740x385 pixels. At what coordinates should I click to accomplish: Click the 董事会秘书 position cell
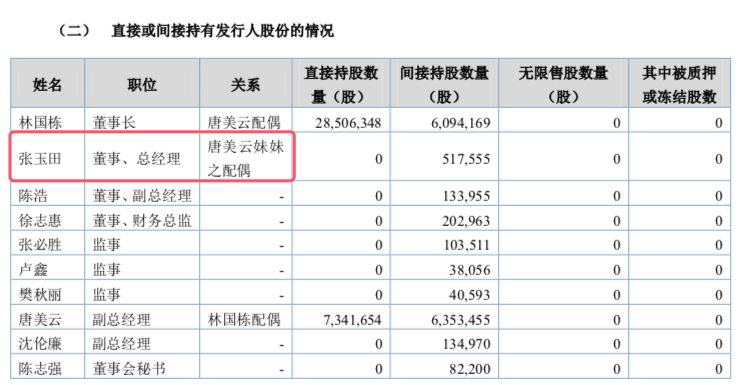click(142, 368)
